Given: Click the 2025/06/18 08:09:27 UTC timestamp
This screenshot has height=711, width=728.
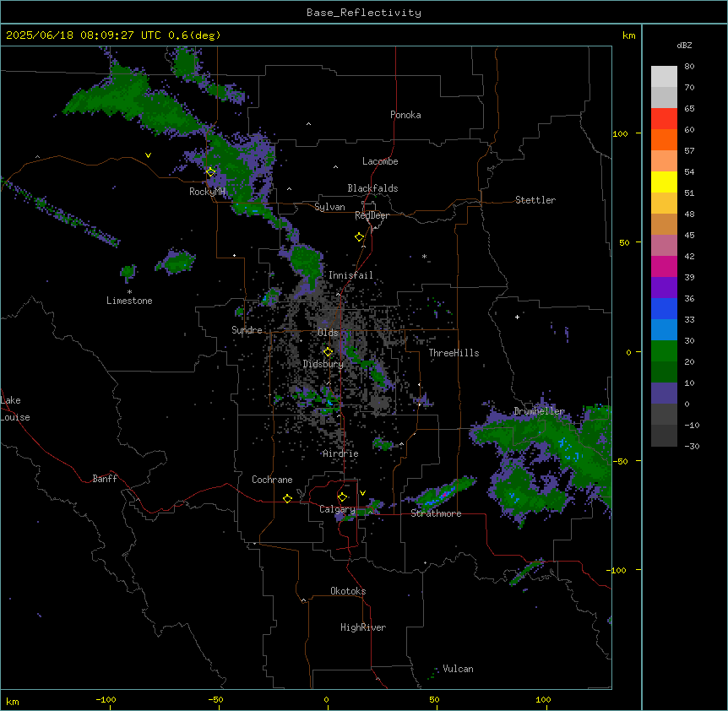Looking at the screenshot, I should coord(84,35).
